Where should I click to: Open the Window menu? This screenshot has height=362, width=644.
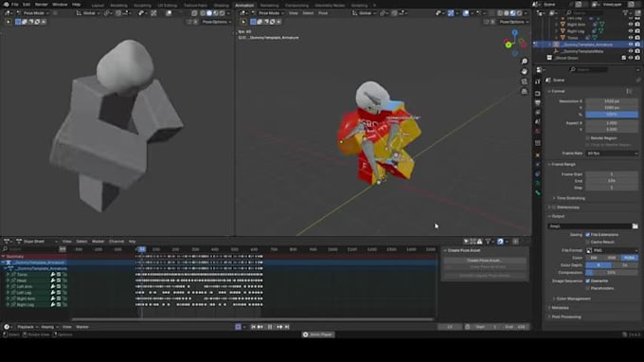tap(60, 5)
